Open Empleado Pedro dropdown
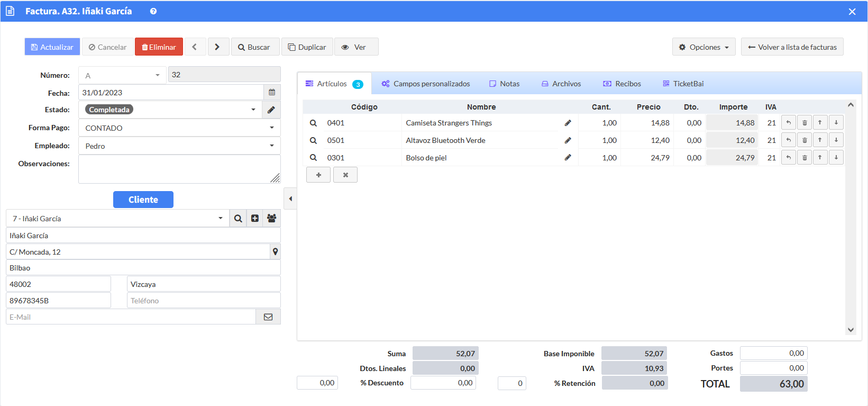Viewport: 868px width, 406px height. click(x=179, y=146)
